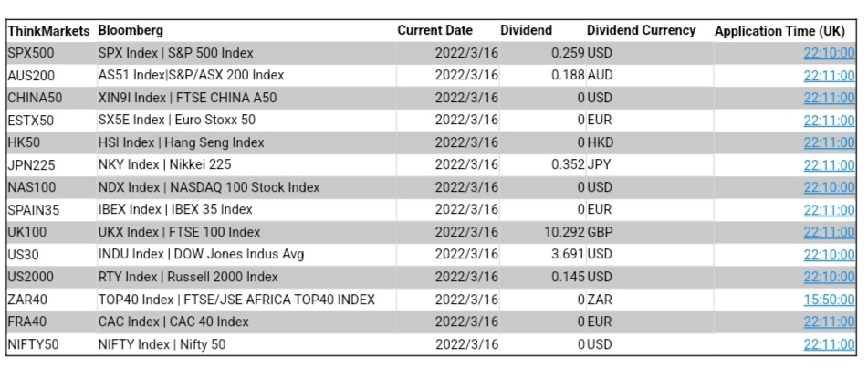Click the Current Date column header
The width and height of the screenshot is (868, 369).
pyautogui.click(x=434, y=31)
